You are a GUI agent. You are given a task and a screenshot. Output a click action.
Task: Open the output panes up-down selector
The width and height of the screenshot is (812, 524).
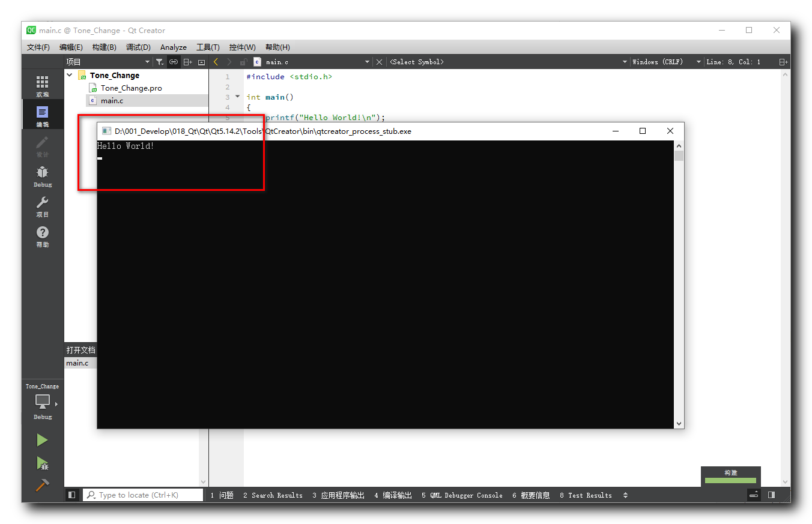[x=625, y=495]
